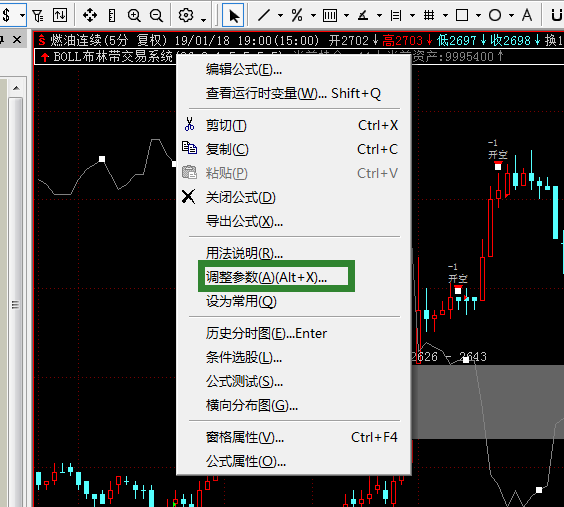The width and height of the screenshot is (564, 507).
Task: Select the arrow pointer cursor tool
Action: (x=234, y=15)
